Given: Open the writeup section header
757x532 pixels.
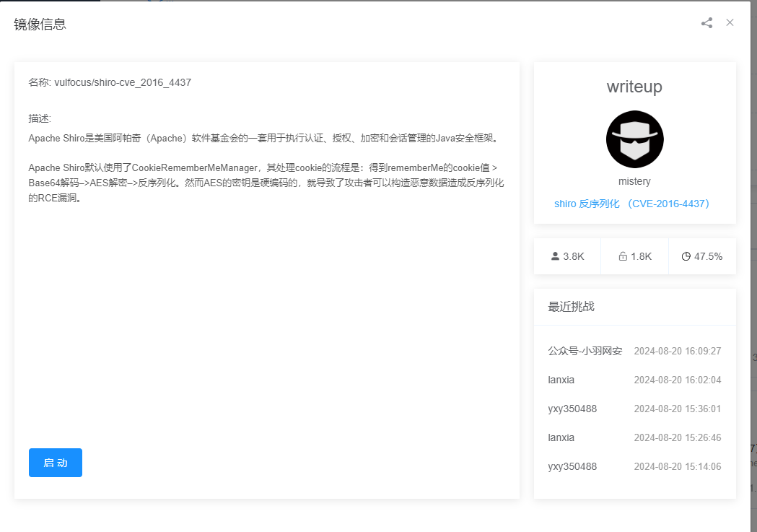Looking at the screenshot, I should 634,87.
